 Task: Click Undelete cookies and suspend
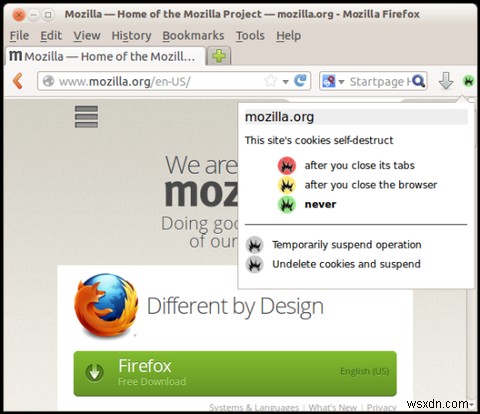333,264
